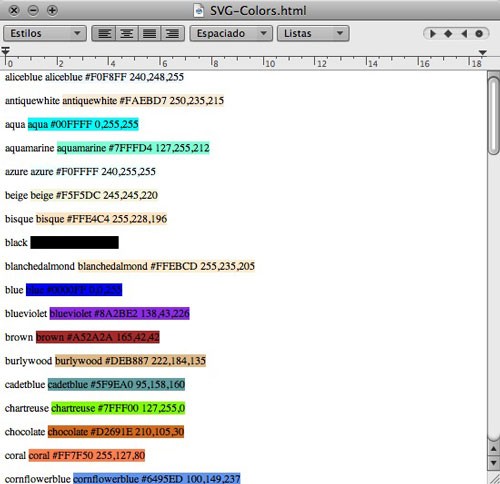Click the blanchedalmond #FFEBCD text
The width and height of the screenshot is (500, 484).
click(x=166, y=266)
